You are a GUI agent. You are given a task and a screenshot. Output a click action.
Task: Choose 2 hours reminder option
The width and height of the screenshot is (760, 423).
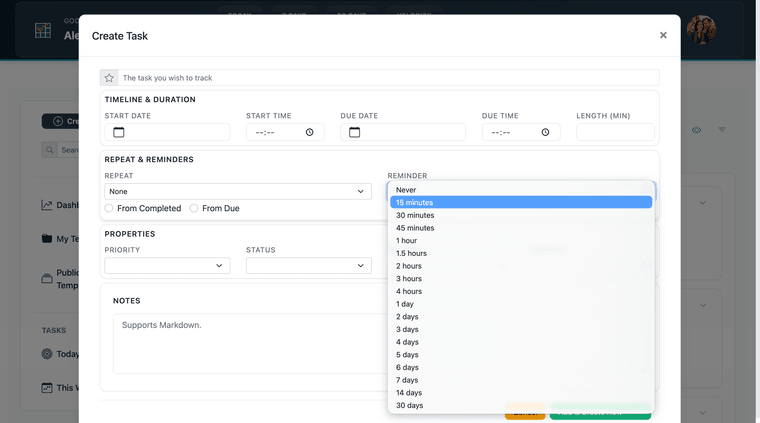click(521, 266)
